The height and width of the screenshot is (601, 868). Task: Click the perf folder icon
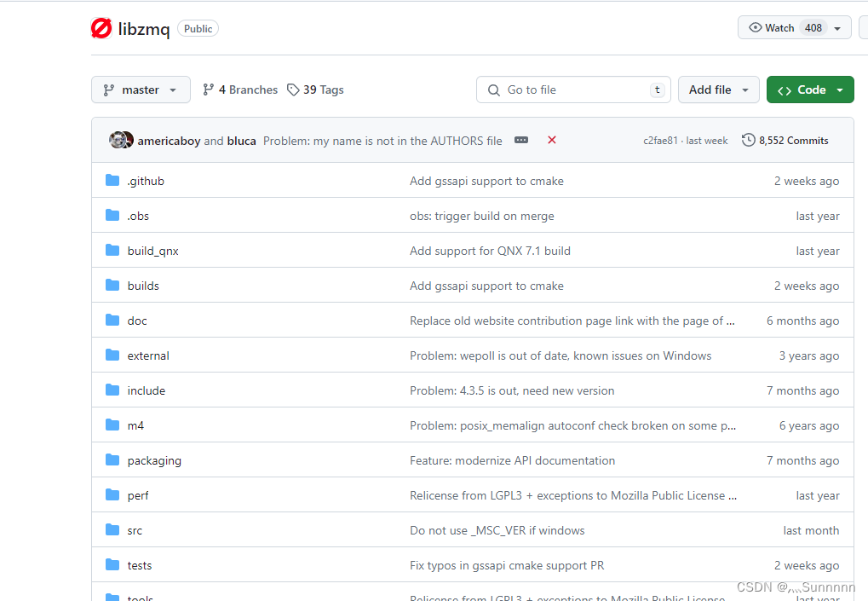click(x=112, y=494)
